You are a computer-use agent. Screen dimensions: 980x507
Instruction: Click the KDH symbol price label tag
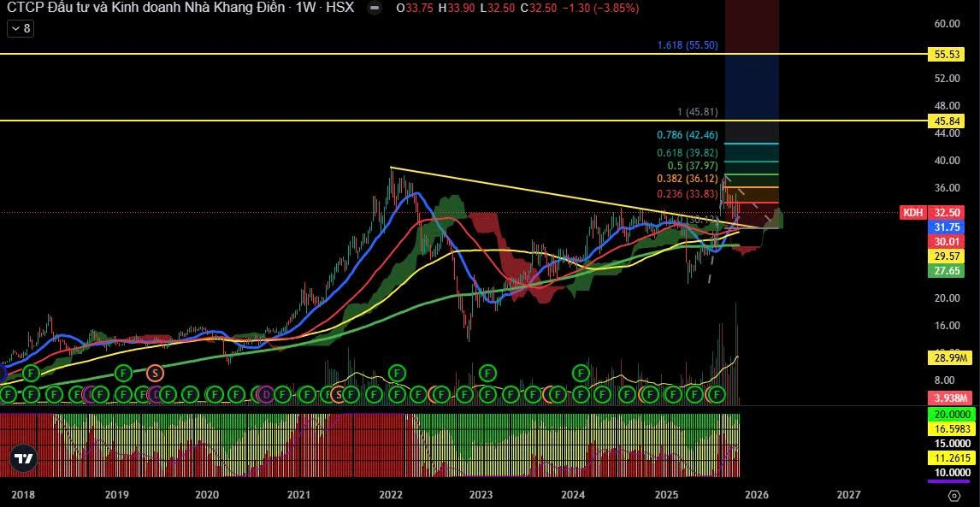[912, 213]
